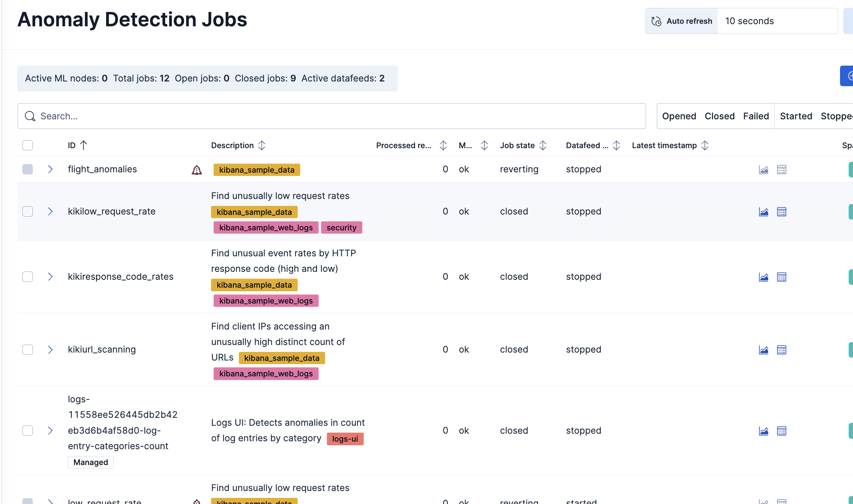Select all jobs with header checkbox
853x504 pixels.
27,145
